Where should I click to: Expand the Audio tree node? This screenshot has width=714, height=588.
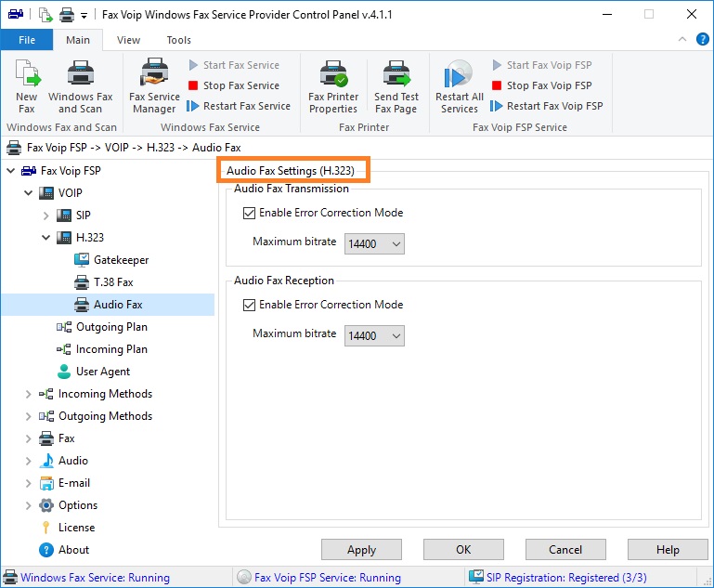[28, 461]
